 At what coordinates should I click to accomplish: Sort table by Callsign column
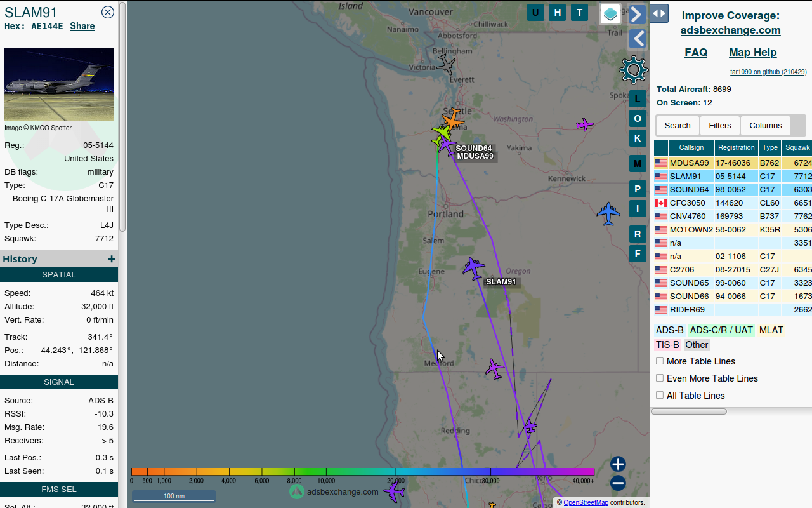691,147
